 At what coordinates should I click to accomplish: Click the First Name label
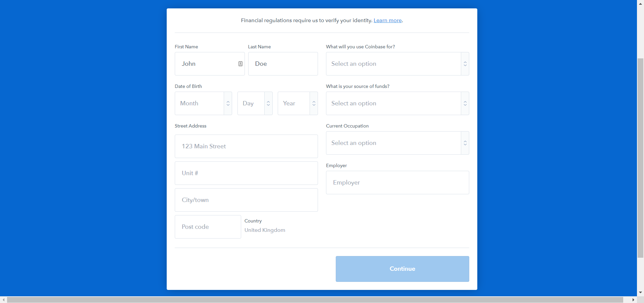[x=186, y=47]
